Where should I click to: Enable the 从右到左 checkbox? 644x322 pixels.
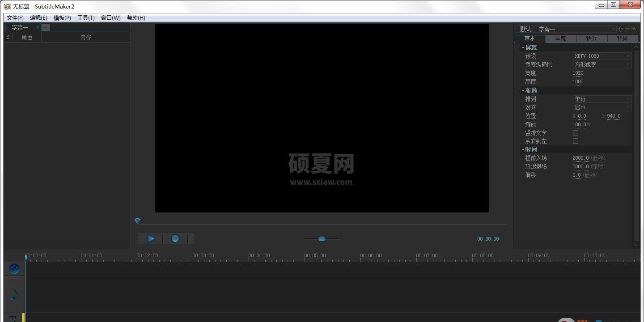[576, 141]
